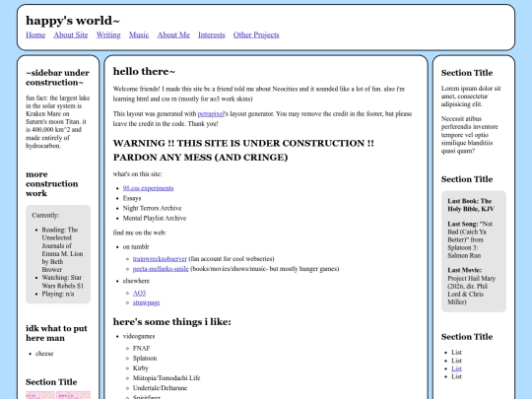Click the Last Movie entry

click(472, 286)
